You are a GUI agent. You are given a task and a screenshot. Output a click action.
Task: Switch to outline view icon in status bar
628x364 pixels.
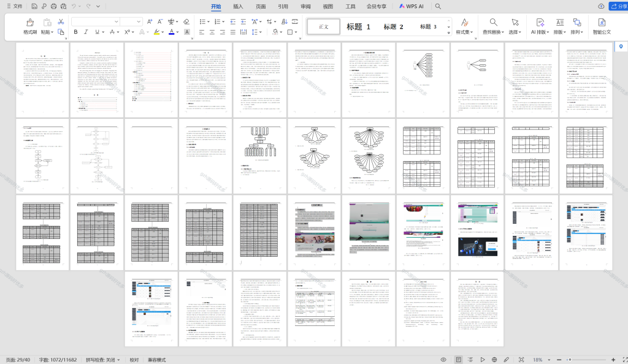click(x=470, y=360)
